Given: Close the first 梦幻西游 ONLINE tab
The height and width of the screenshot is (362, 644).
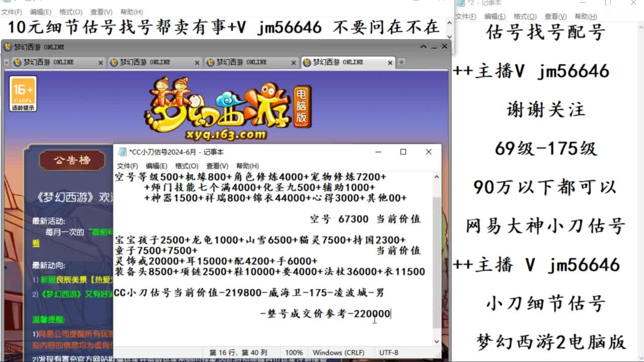Looking at the screenshot, I should pos(100,63).
